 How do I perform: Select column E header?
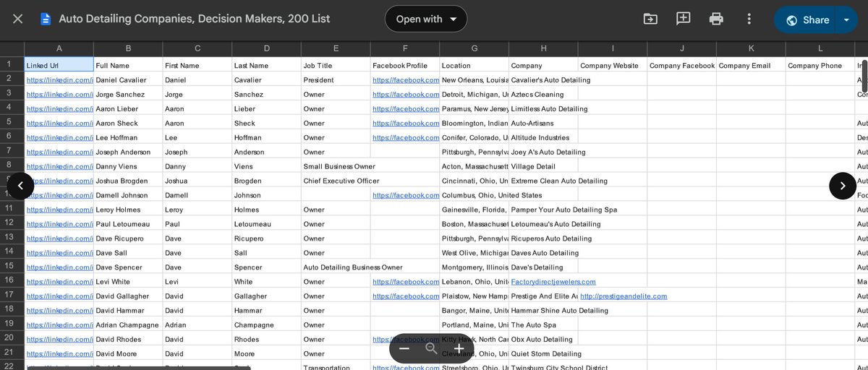pos(336,49)
